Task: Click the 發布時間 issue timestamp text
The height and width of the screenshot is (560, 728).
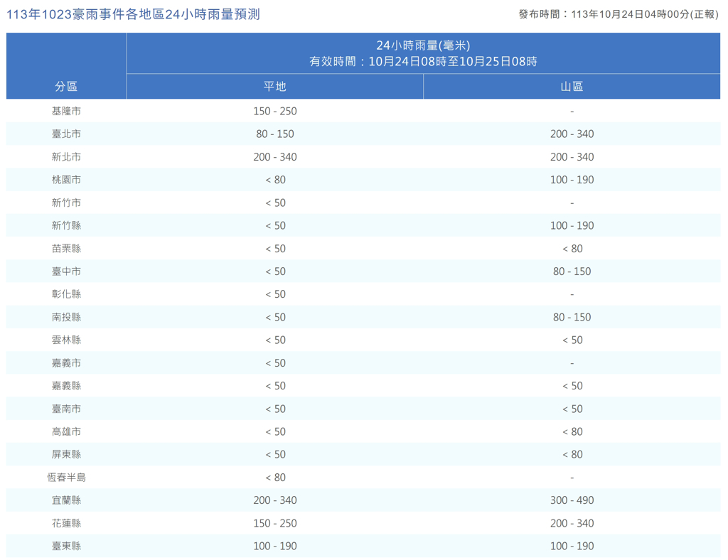Action: pos(619,14)
